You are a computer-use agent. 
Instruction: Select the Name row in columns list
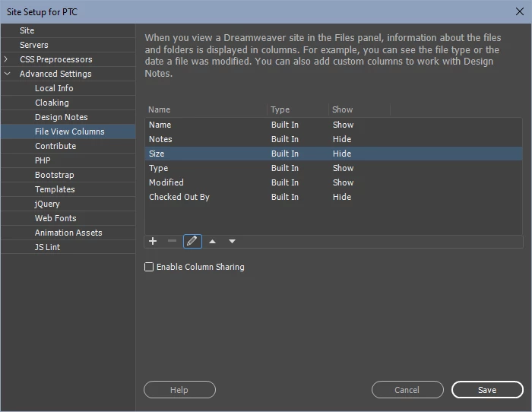coord(334,125)
